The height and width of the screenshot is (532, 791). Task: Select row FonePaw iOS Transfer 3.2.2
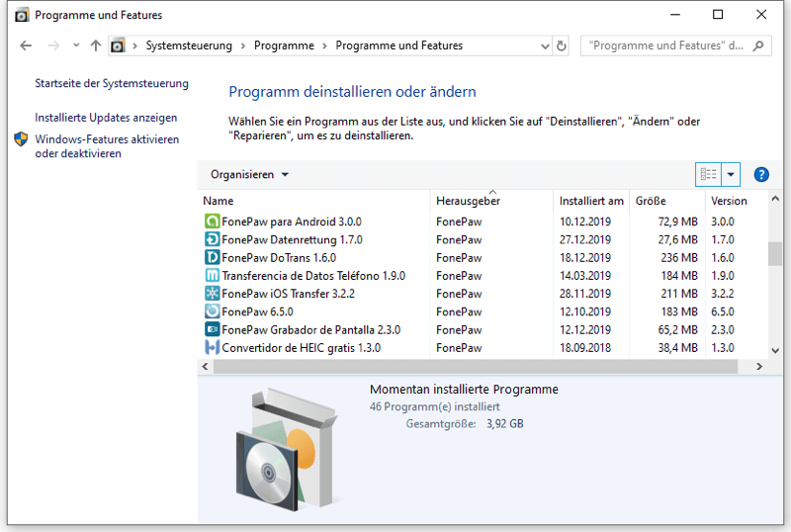pyautogui.click(x=483, y=294)
